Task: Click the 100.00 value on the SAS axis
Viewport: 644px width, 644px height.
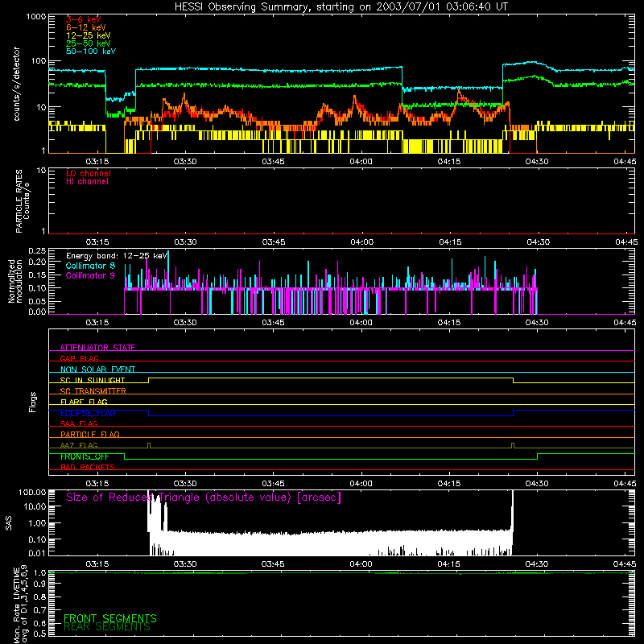Action: [x=32, y=492]
